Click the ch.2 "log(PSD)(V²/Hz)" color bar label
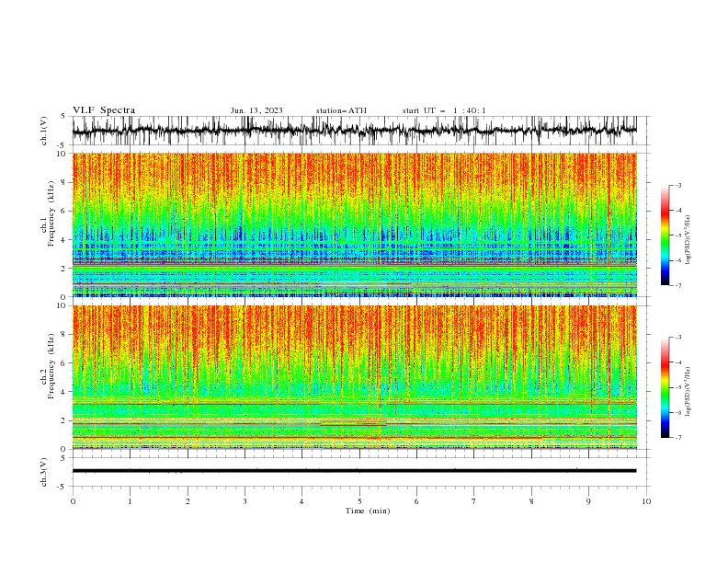Screen dimensions: 728x563 [x=688, y=391]
